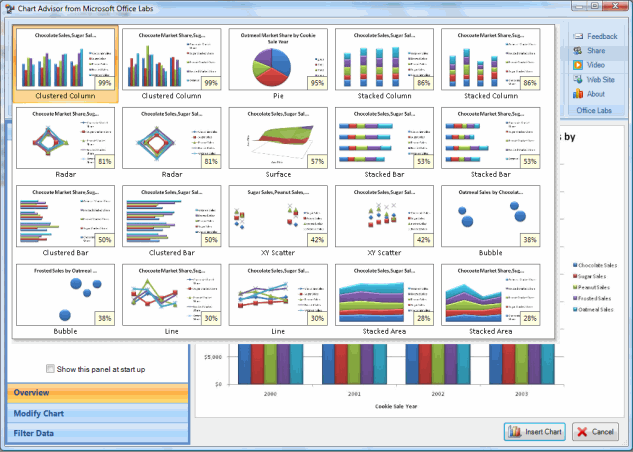Viewport: 633px width, 452px height.
Task: Click the Cookie Sale Year axis title
Action: (x=396, y=406)
